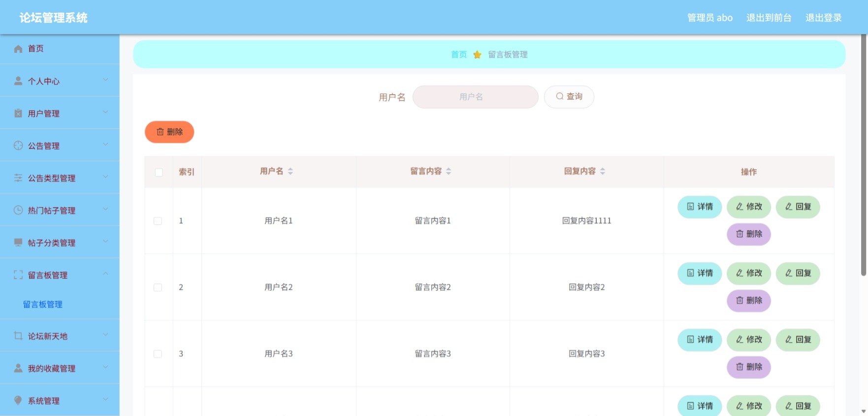Click the 修改 button for row 用户名3
This screenshot has width=868, height=416.
(749, 340)
